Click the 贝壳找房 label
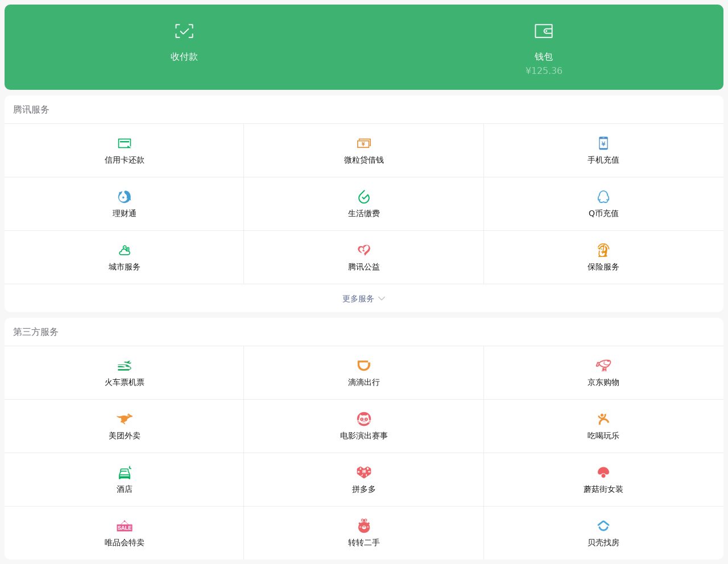Screen dimensions: 728x564 pyautogui.click(x=603, y=543)
